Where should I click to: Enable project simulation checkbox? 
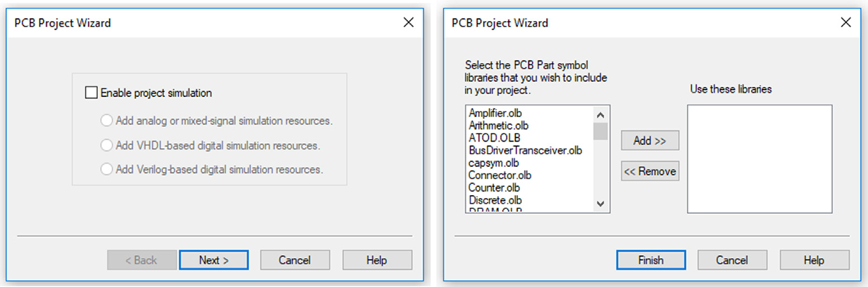click(x=91, y=93)
